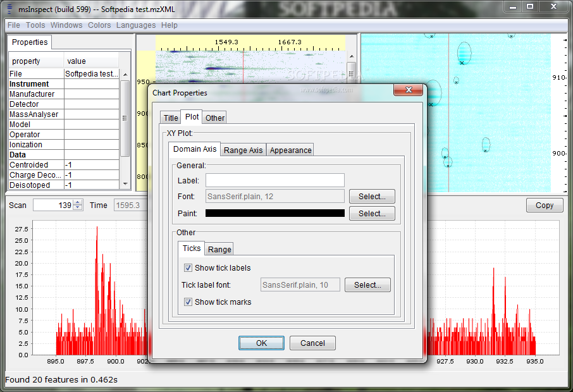The height and width of the screenshot is (392, 573).
Task: Open the Appearance tab
Action: (x=290, y=150)
